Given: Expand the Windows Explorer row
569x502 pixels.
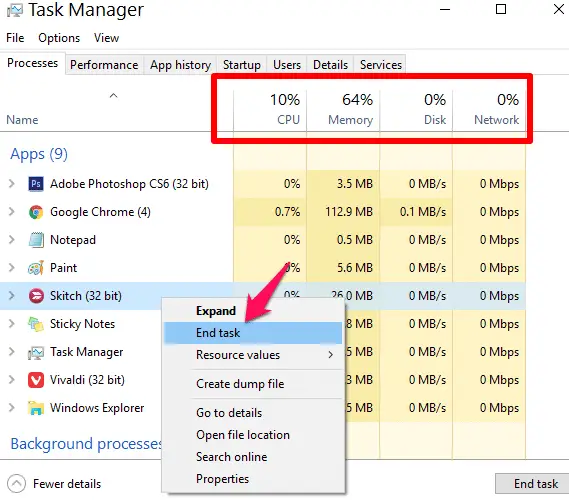Looking at the screenshot, I should pyautogui.click(x=12, y=408).
